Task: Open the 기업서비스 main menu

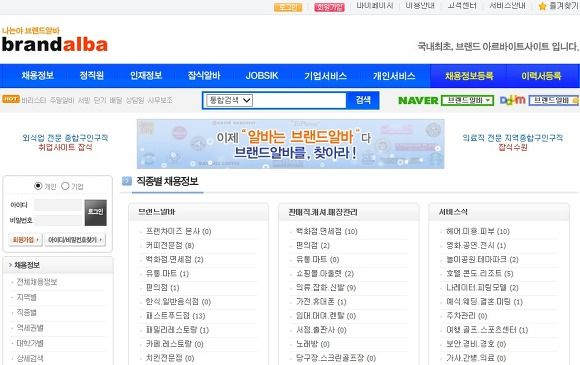Action: (x=325, y=76)
